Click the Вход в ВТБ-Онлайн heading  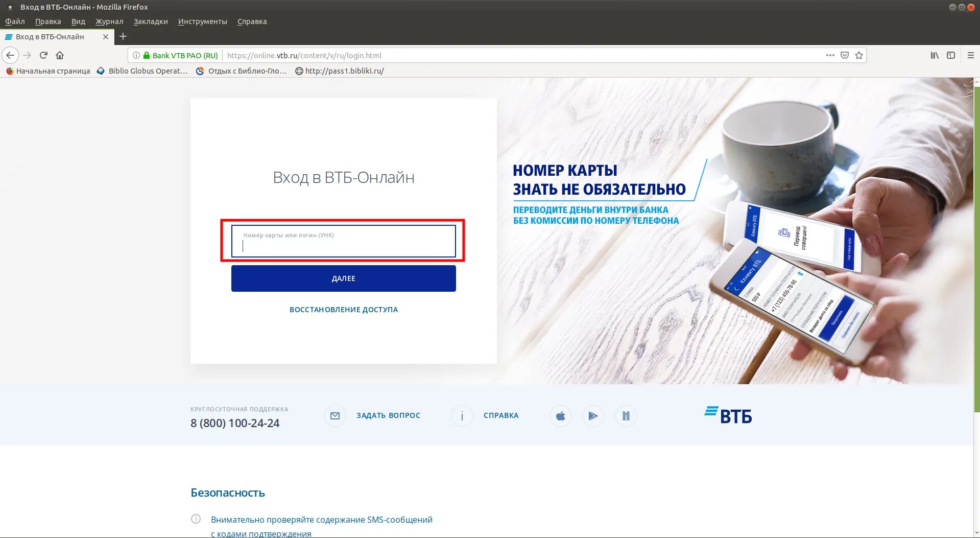pyautogui.click(x=343, y=177)
